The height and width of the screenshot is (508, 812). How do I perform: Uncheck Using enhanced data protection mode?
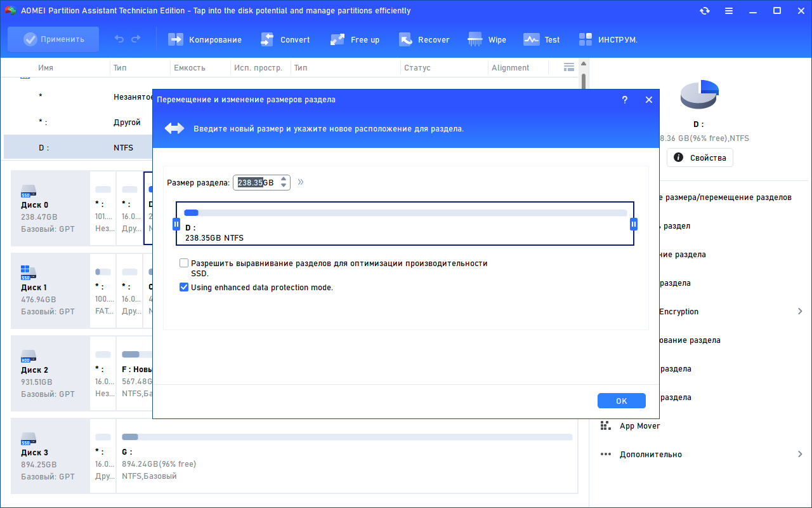click(x=184, y=288)
